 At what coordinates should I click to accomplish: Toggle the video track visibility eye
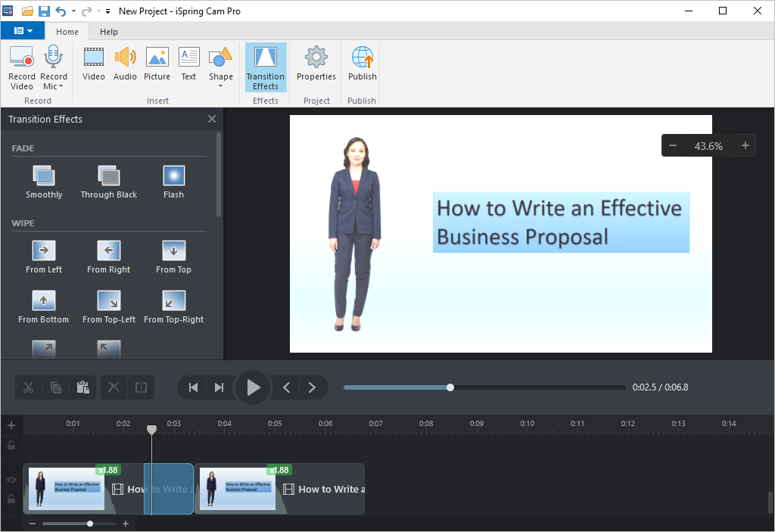click(11, 481)
